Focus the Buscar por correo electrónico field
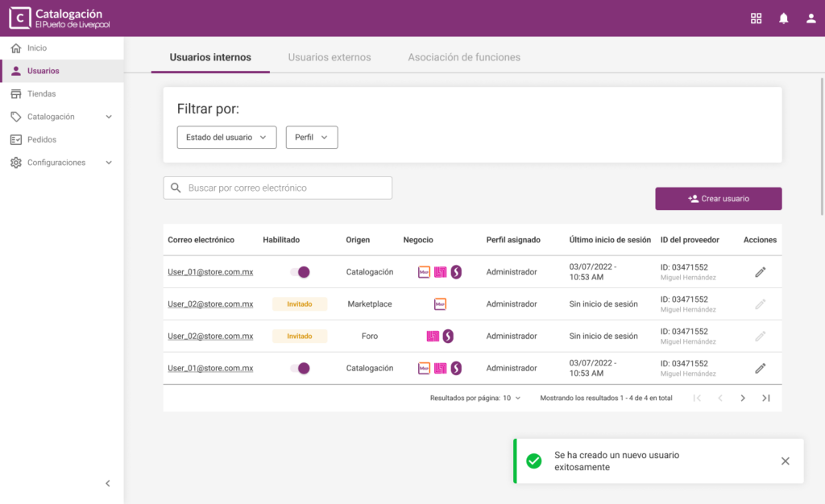The height and width of the screenshot is (504, 825). pos(277,188)
